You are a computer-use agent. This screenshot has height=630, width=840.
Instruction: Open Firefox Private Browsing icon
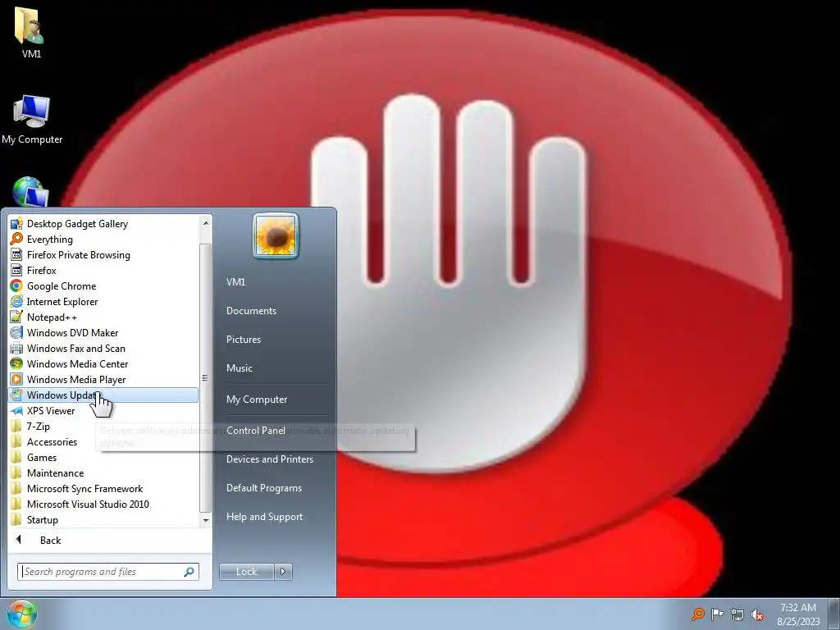pos(16,254)
